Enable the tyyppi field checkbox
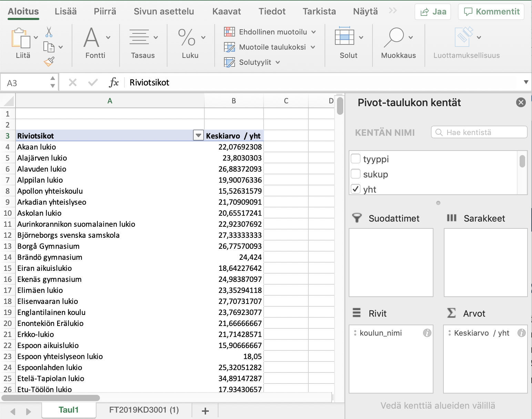Viewport: 532px width, 419px height. point(356,159)
